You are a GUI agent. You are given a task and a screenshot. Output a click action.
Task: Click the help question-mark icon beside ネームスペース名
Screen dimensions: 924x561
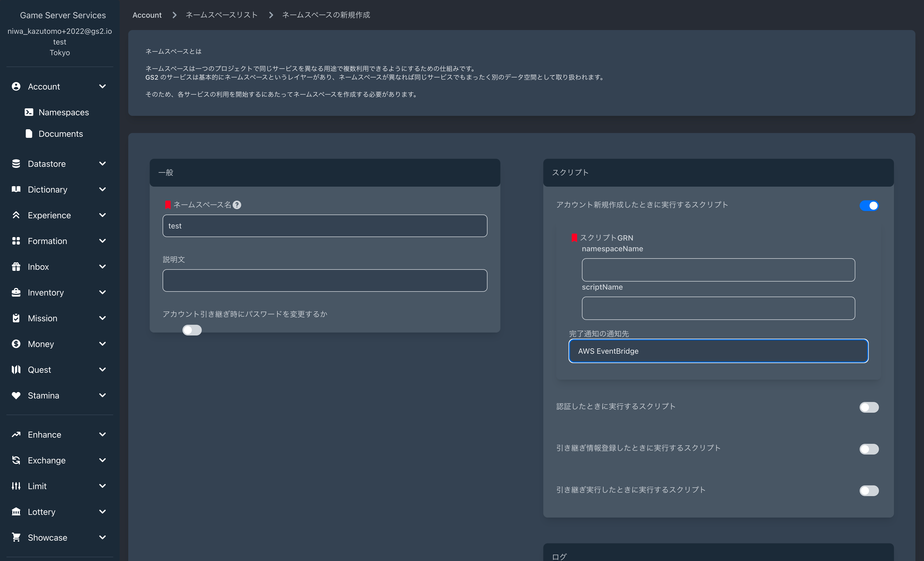pyautogui.click(x=237, y=205)
